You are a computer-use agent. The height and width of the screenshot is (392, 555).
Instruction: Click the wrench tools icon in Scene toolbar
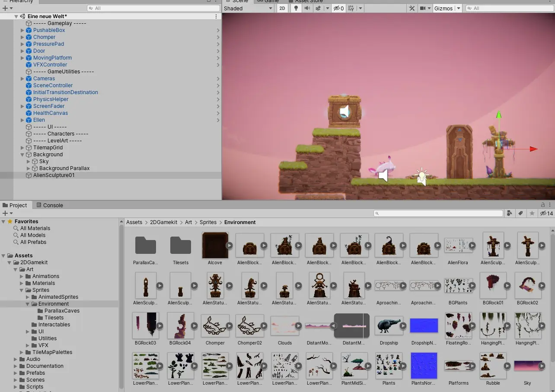pyautogui.click(x=411, y=8)
